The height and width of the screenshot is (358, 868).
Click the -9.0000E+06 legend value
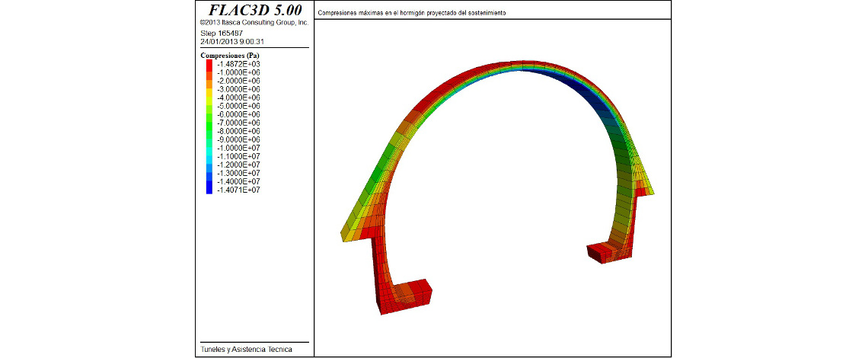pyautogui.click(x=238, y=139)
